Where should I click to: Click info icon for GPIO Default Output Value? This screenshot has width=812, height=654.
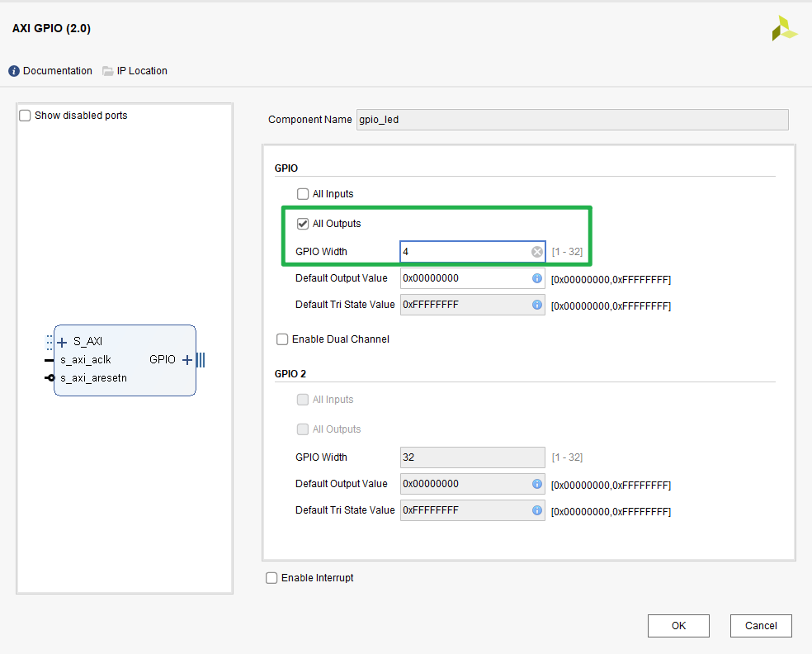click(x=536, y=278)
